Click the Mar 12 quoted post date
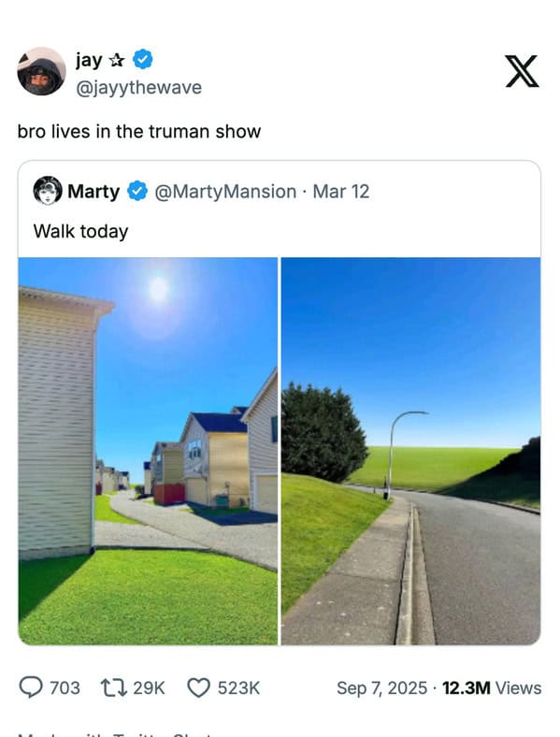560x737 pixels. (341, 192)
